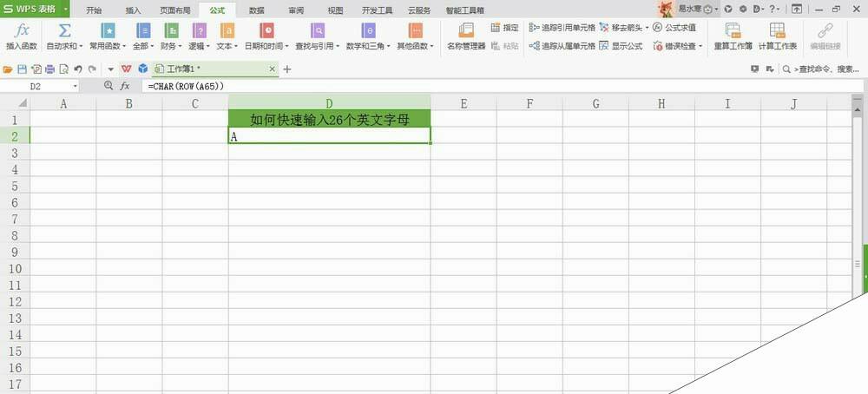Click the blue cube icon beside the document tab

(143, 69)
